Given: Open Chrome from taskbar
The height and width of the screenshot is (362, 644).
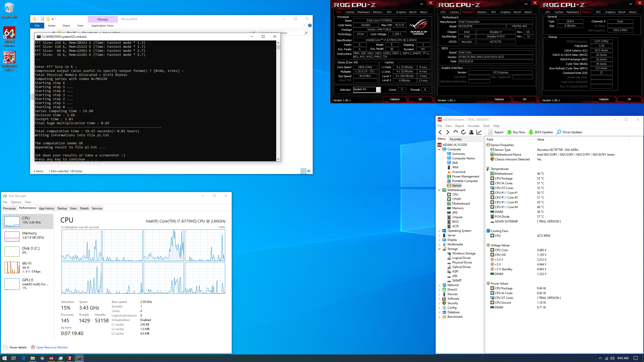Looking at the screenshot, I should 42,358.
